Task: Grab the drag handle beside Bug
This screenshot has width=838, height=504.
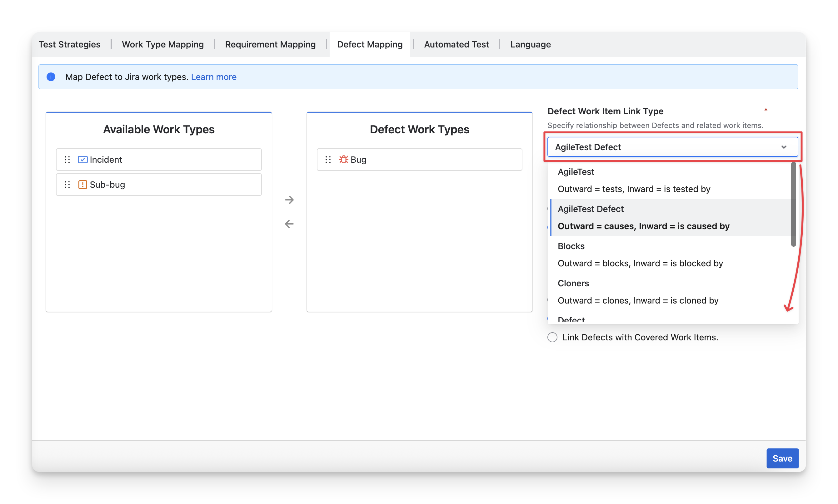Action: [x=328, y=159]
